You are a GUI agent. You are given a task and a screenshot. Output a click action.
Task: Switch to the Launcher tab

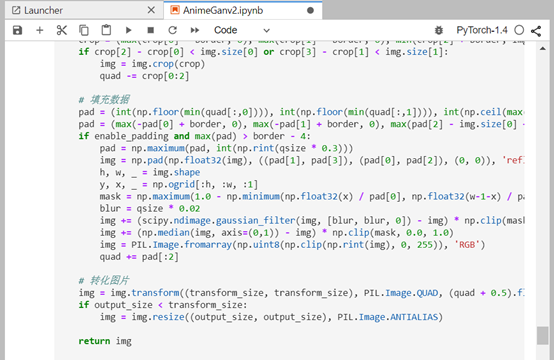coord(43,11)
